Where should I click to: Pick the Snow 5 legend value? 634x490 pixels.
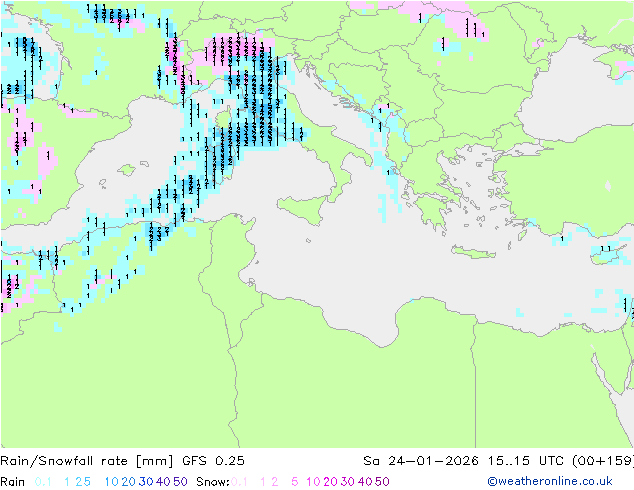(x=294, y=482)
